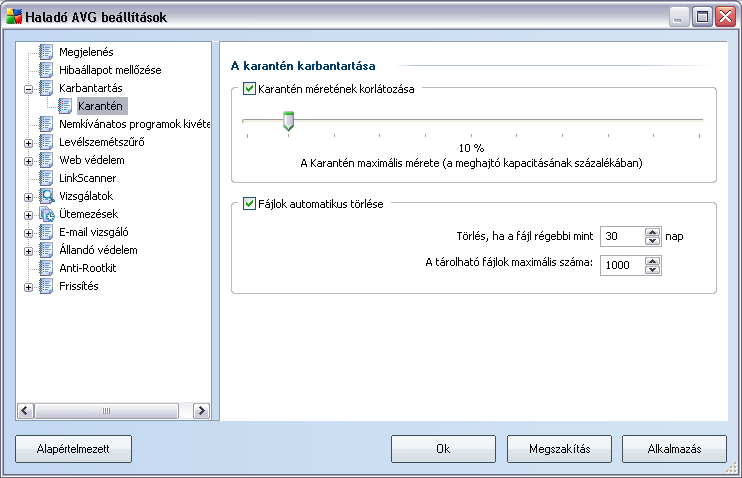Confirm settings with Ok button

click(443, 449)
